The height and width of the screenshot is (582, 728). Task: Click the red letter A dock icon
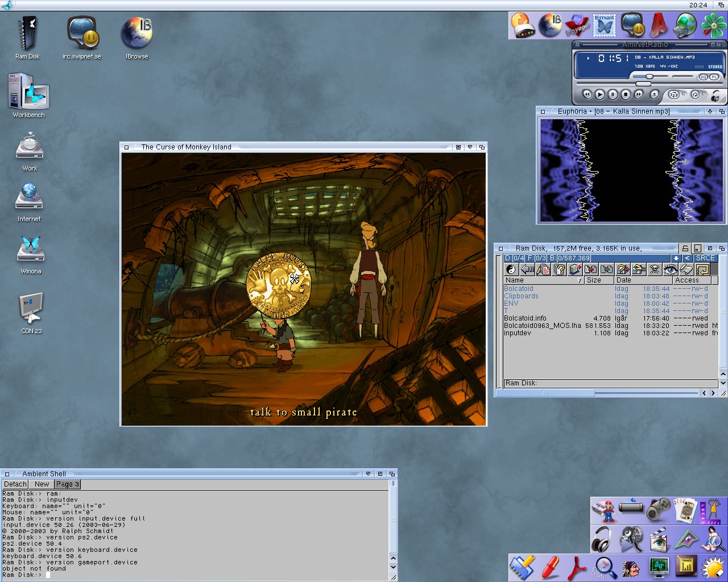click(659, 26)
